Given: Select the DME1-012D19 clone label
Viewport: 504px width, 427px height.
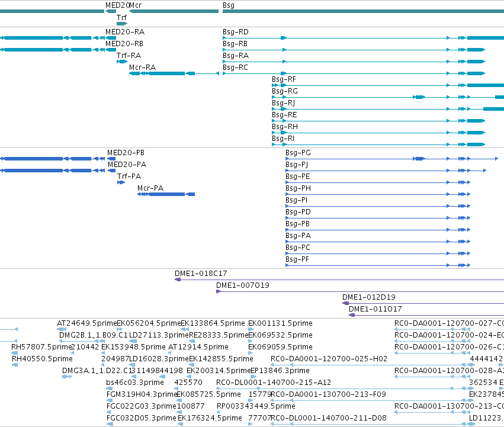Looking at the screenshot, I should coord(369,297).
